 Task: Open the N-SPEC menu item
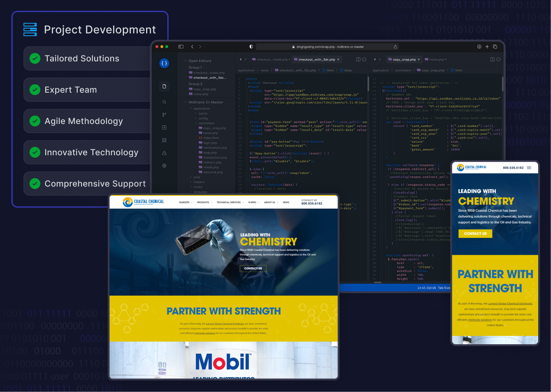click(x=254, y=202)
